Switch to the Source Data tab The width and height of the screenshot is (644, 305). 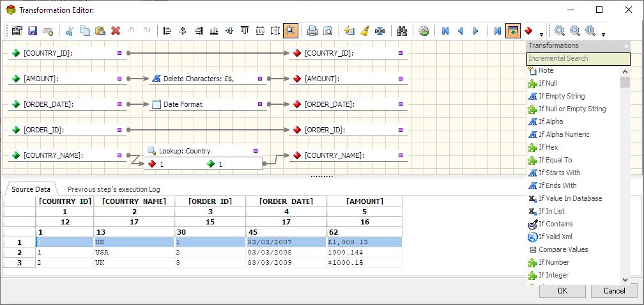point(31,189)
